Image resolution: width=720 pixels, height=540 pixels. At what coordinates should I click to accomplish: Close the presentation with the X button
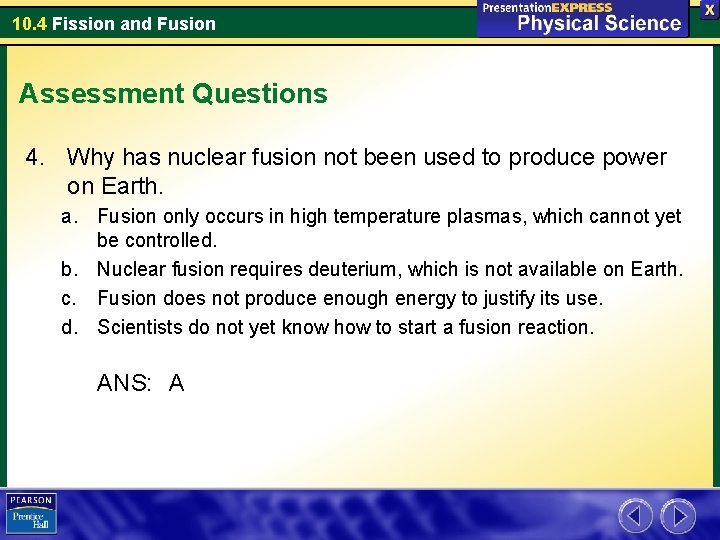pyautogui.click(x=709, y=11)
